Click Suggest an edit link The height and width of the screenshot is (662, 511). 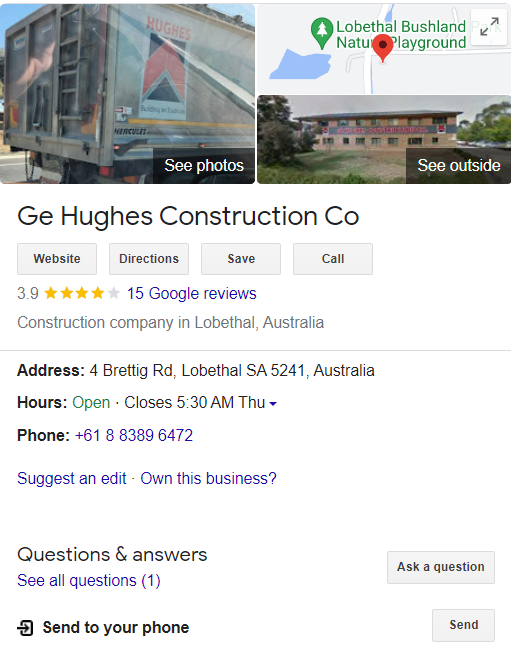72,478
